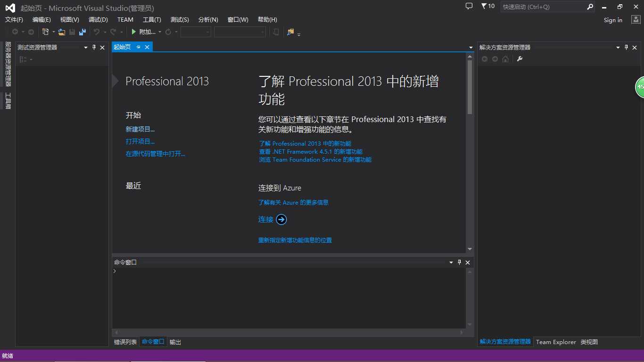Click the Solution Explorer Back icon
This screenshot has width=644, height=362.
point(484,59)
